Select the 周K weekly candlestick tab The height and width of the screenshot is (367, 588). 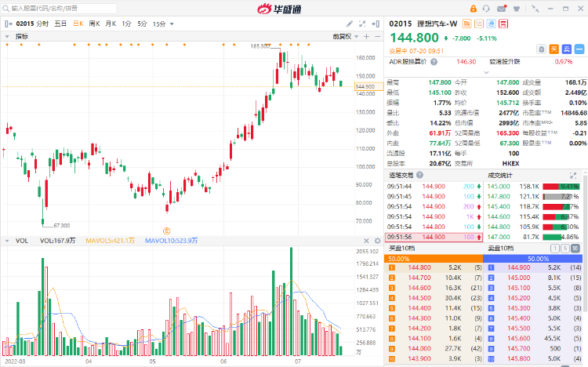point(95,24)
